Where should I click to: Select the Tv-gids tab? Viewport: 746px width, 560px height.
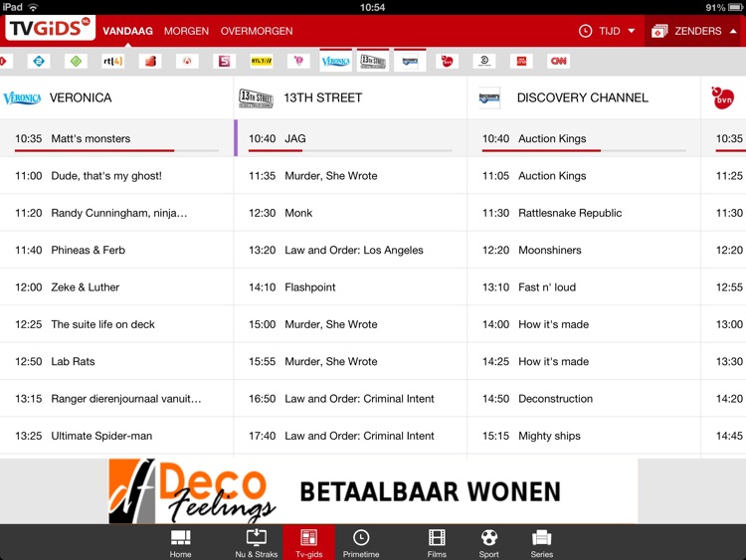(308, 542)
